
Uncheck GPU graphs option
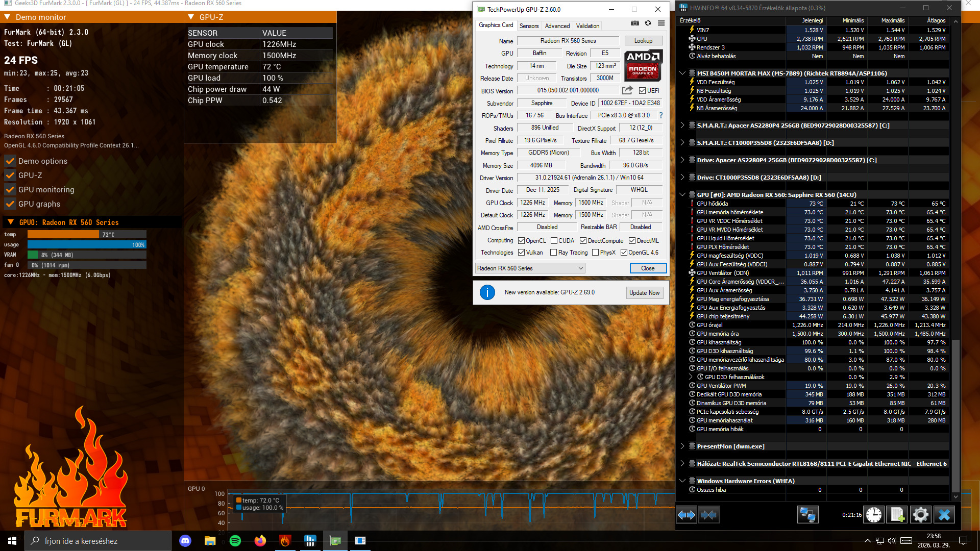[x=10, y=204]
